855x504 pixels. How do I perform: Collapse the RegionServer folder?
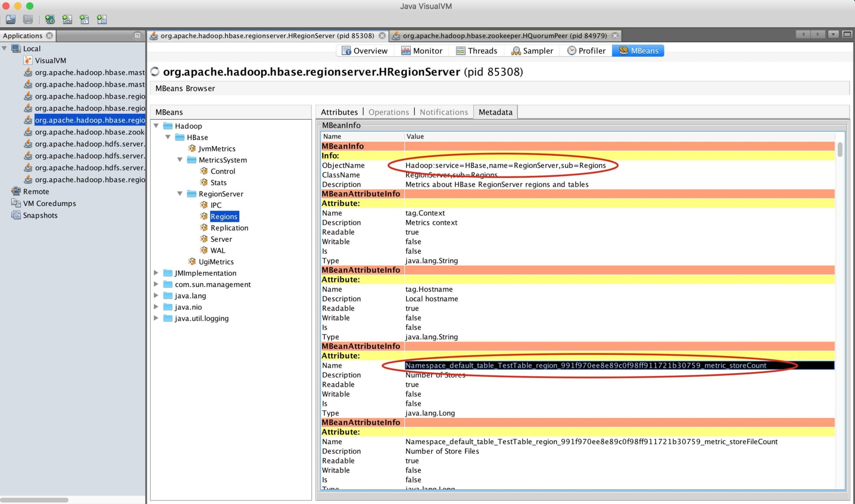click(x=180, y=194)
